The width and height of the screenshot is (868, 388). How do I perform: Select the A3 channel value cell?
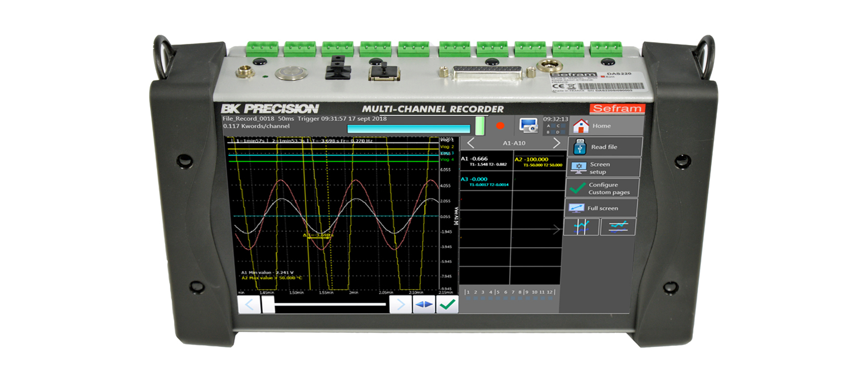[485, 182]
